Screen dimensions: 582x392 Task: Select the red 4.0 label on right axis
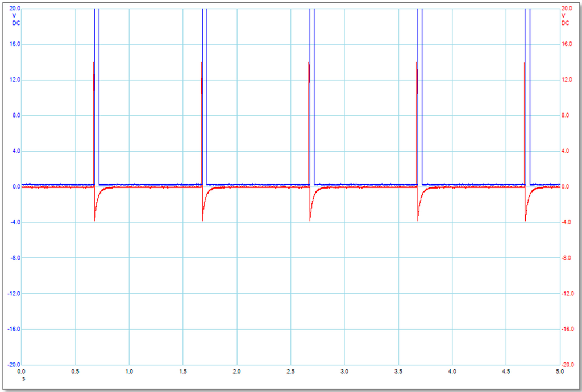[x=566, y=151]
